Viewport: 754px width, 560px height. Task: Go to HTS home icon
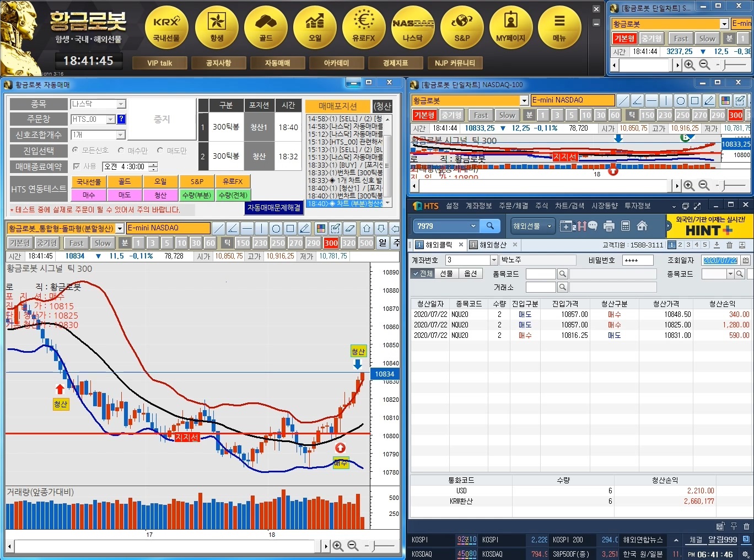pos(642,226)
